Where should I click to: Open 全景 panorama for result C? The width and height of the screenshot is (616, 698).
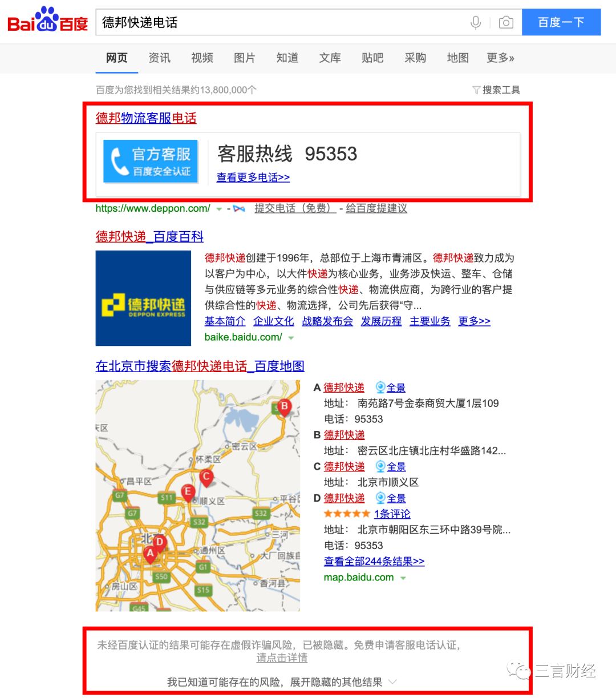point(391,467)
